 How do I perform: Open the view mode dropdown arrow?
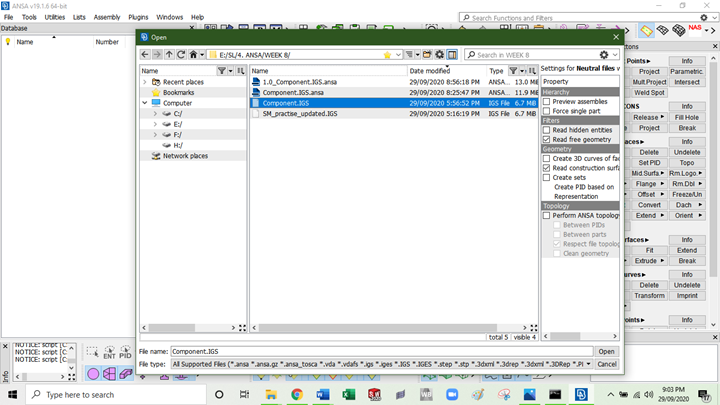point(417,55)
